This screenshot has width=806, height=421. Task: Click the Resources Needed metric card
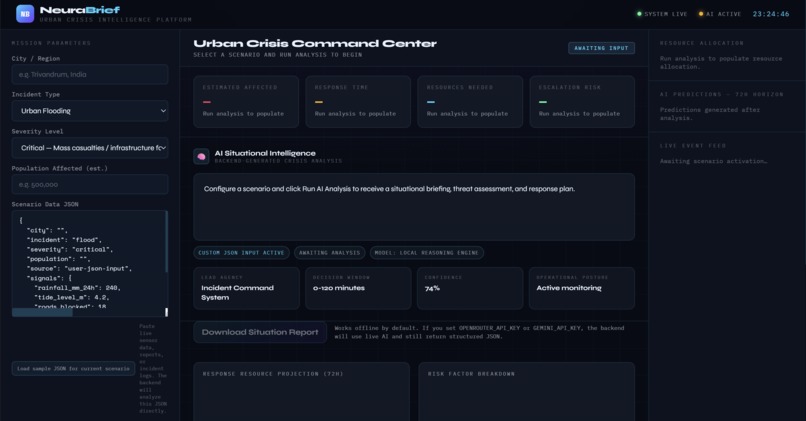coord(470,102)
